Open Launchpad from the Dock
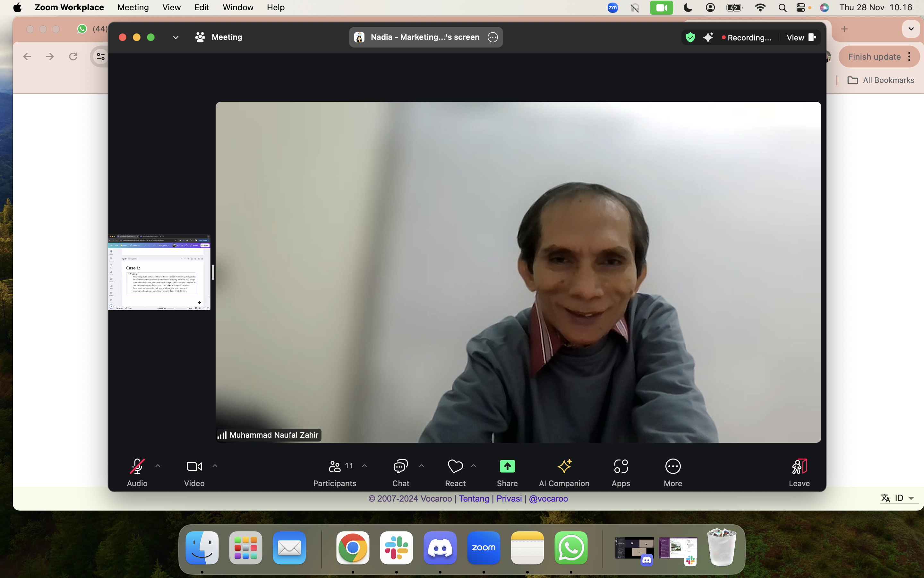Viewport: 924px width, 578px height. click(x=245, y=548)
